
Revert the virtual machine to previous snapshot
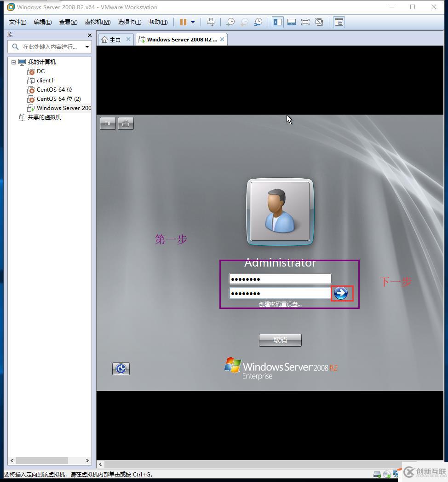[x=244, y=22]
